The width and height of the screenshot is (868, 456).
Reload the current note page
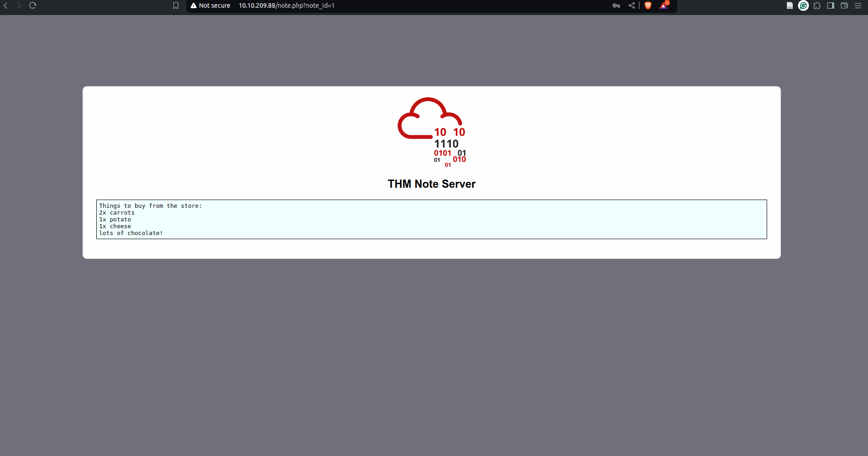coord(33,5)
